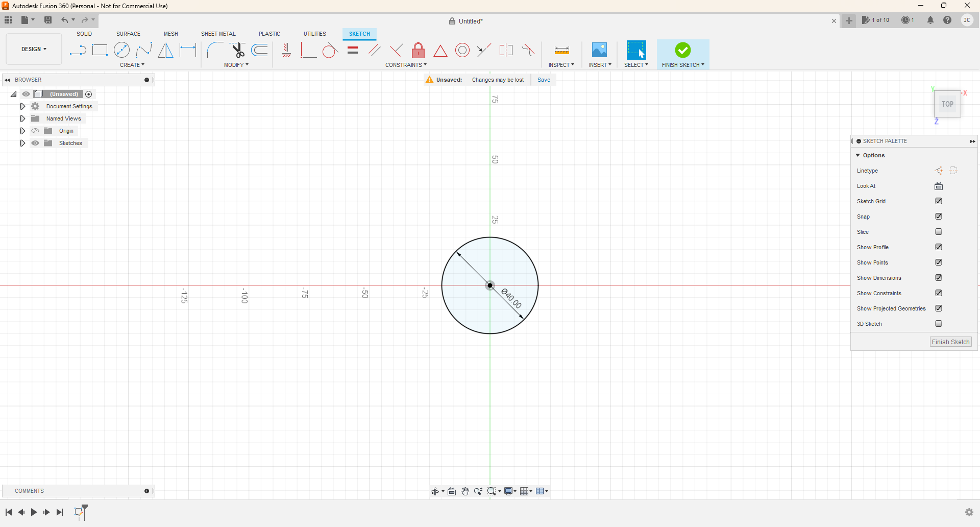The height and width of the screenshot is (527, 980).
Task: Toggle the Show Dimensions checkbox
Action: [x=939, y=278]
